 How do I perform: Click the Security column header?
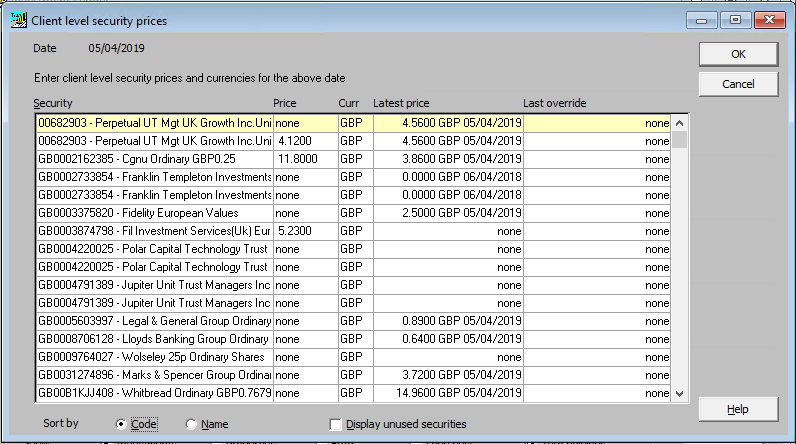click(53, 104)
